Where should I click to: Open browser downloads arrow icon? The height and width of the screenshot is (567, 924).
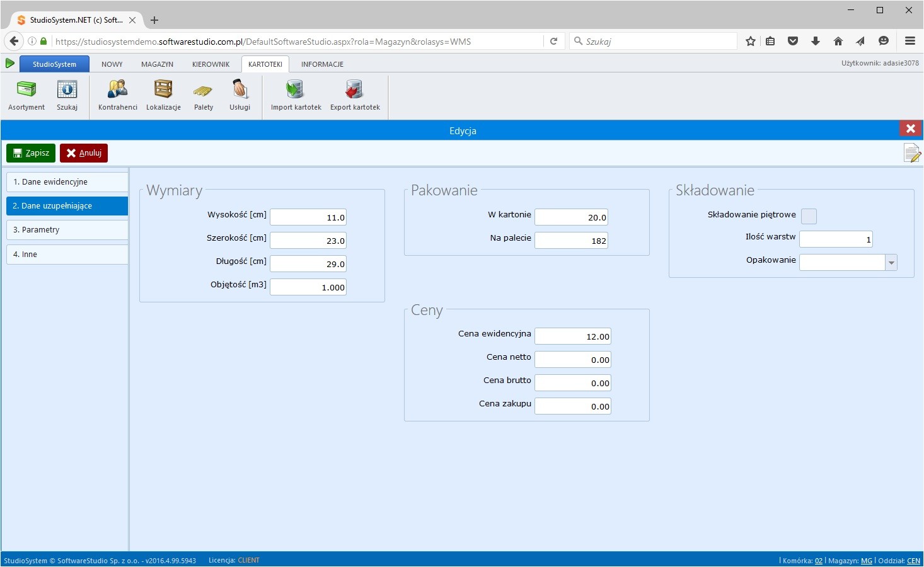pyautogui.click(x=815, y=41)
